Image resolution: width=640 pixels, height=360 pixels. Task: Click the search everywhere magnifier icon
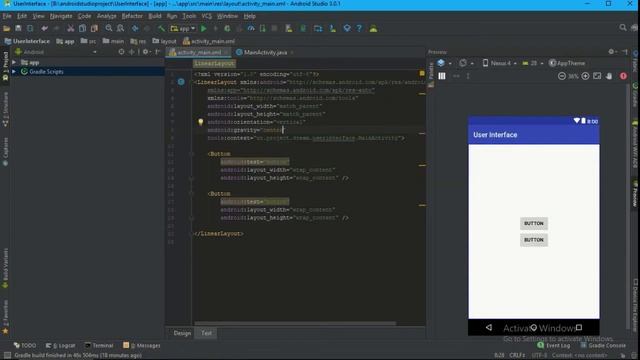click(623, 28)
